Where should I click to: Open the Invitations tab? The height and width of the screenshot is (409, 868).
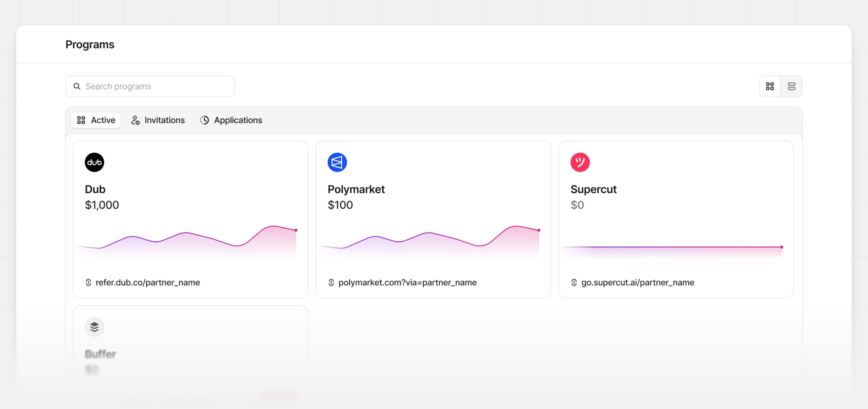coord(158,120)
